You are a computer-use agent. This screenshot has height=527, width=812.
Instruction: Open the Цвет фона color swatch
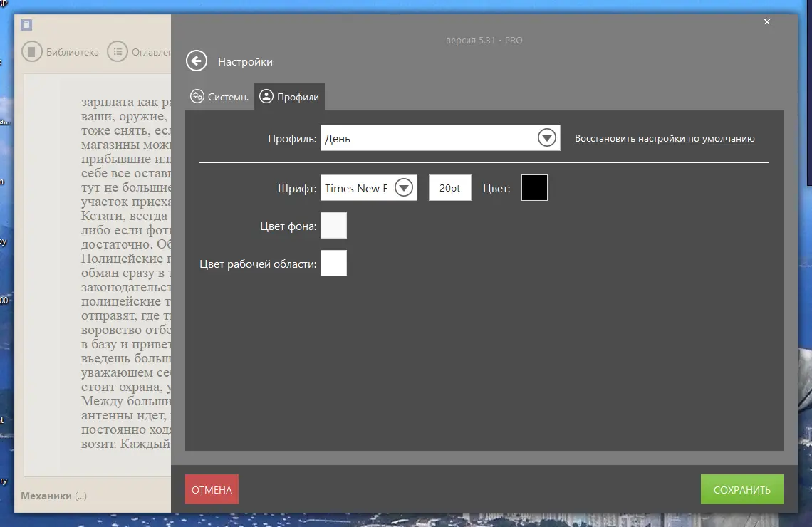[333, 225]
